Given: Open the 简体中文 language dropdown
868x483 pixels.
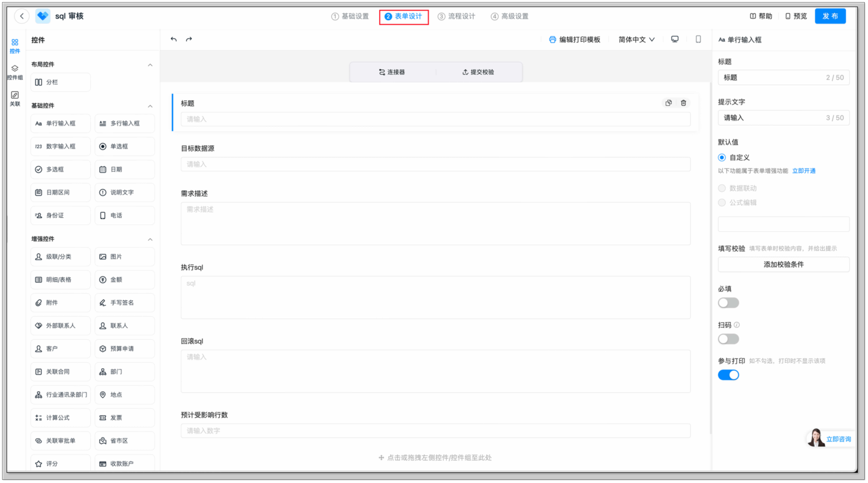Looking at the screenshot, I should (x=636, y=39).
